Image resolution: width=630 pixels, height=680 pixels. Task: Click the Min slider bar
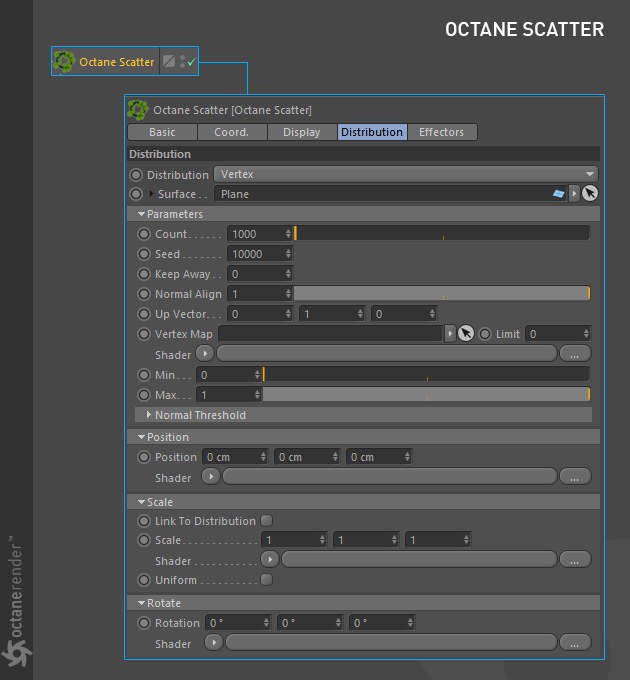tap(426, 374)
